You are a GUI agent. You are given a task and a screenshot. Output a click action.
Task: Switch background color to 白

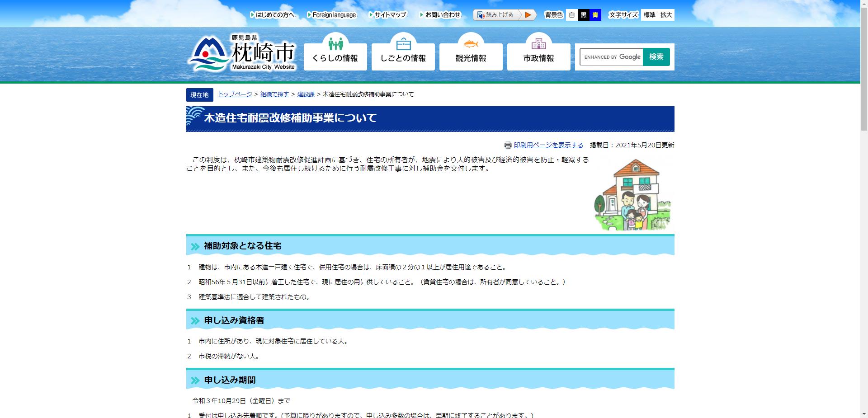pos(572,15)
